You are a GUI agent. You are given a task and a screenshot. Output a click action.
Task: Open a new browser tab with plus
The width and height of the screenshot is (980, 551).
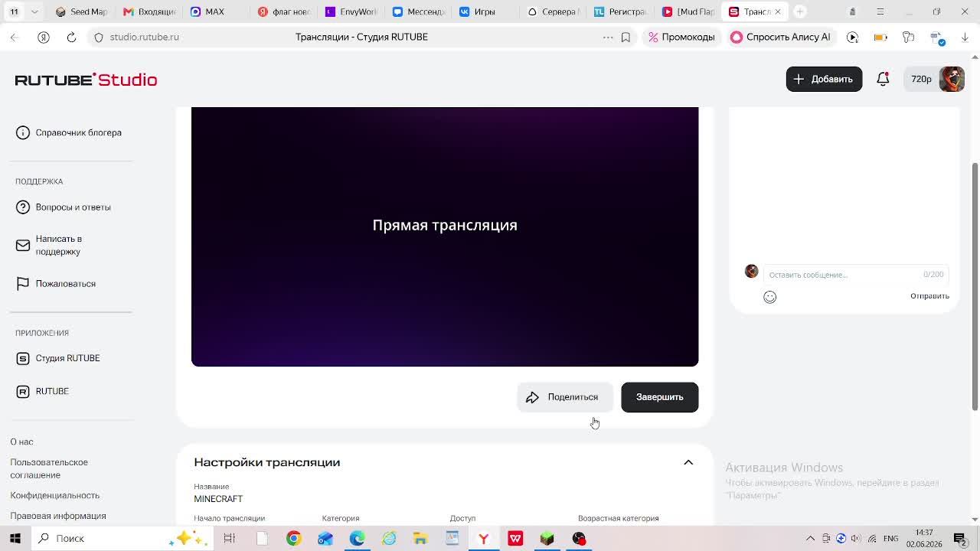pos(799,11)
